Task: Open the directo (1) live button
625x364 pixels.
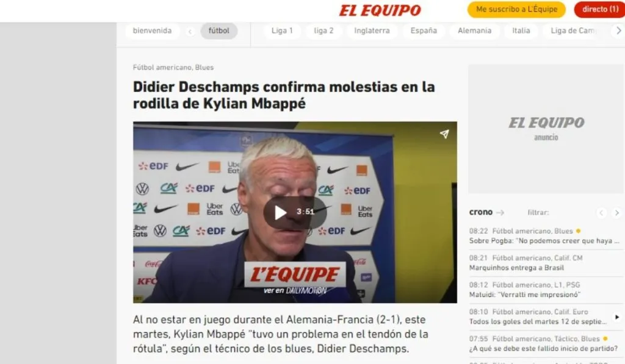Action: [x=600, y=10]
